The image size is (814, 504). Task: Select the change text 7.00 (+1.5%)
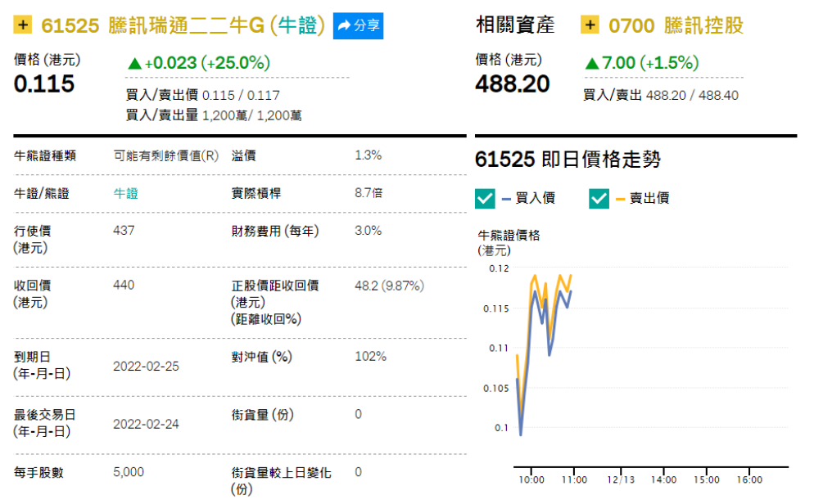tap(650, 63)
